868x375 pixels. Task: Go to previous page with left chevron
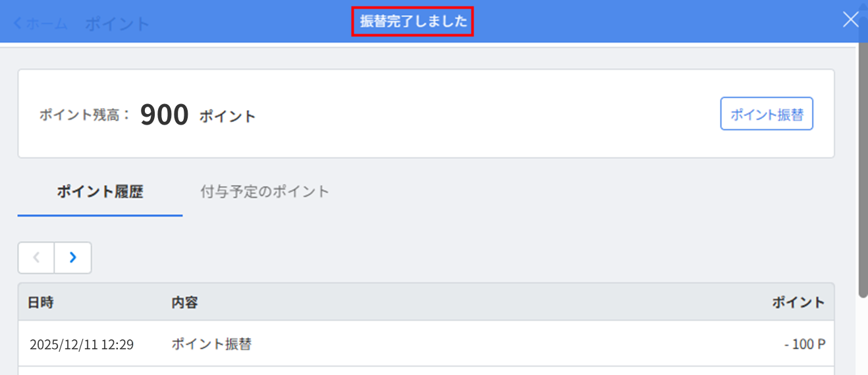[36, 258]
